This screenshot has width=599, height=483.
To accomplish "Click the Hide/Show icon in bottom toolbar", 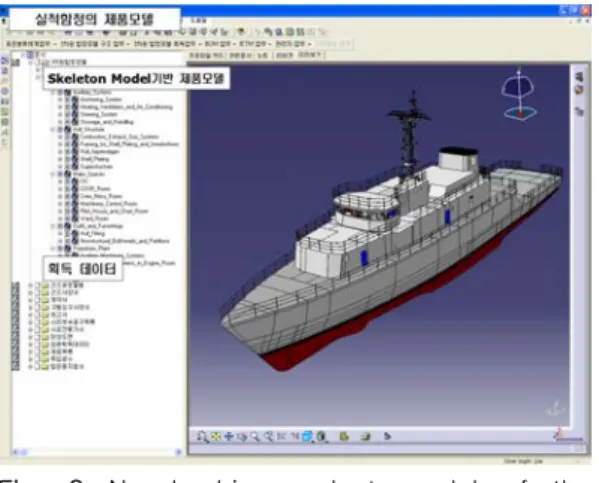I will pyautogui.click(x=344, y=436).
